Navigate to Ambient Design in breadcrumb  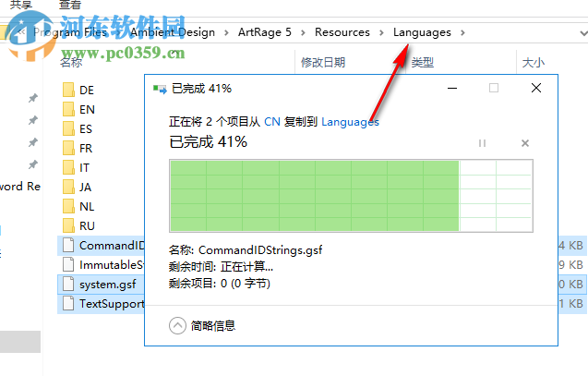click(x=173, y=32)
